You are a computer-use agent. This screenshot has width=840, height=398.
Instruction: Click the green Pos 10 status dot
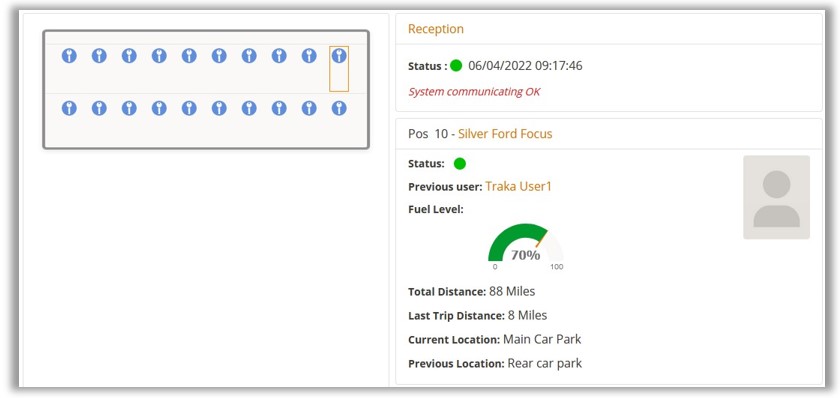[x=460, y=164]
